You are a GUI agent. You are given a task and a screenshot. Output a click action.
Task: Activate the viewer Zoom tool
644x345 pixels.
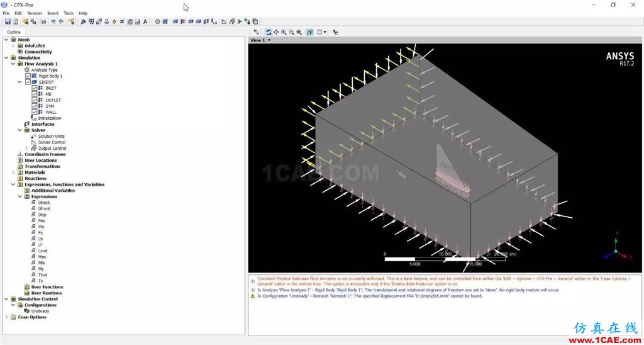pyautogui.click(x=284, y=32)
